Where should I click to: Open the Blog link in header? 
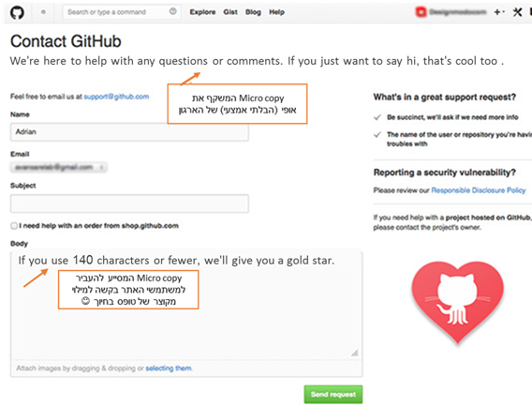[x=253, y=12]
